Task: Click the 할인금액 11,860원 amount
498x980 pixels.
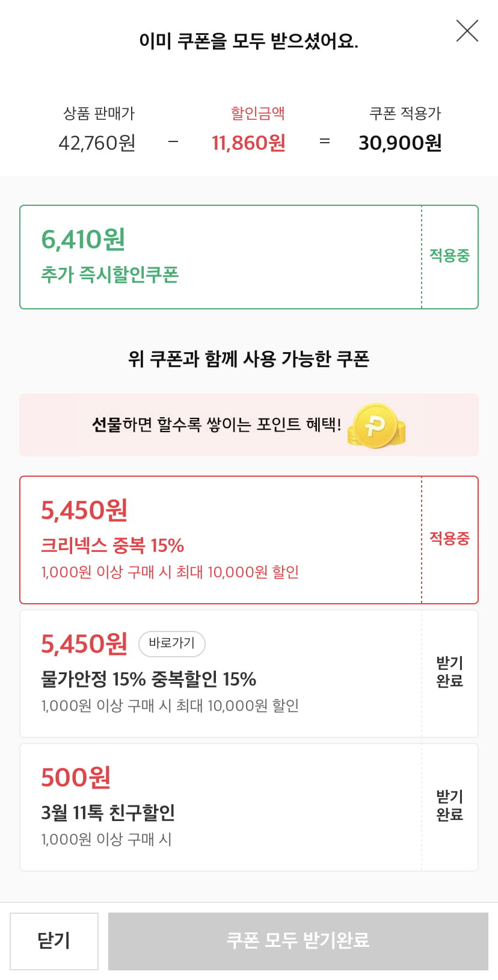Action: [x=248, y=143]
